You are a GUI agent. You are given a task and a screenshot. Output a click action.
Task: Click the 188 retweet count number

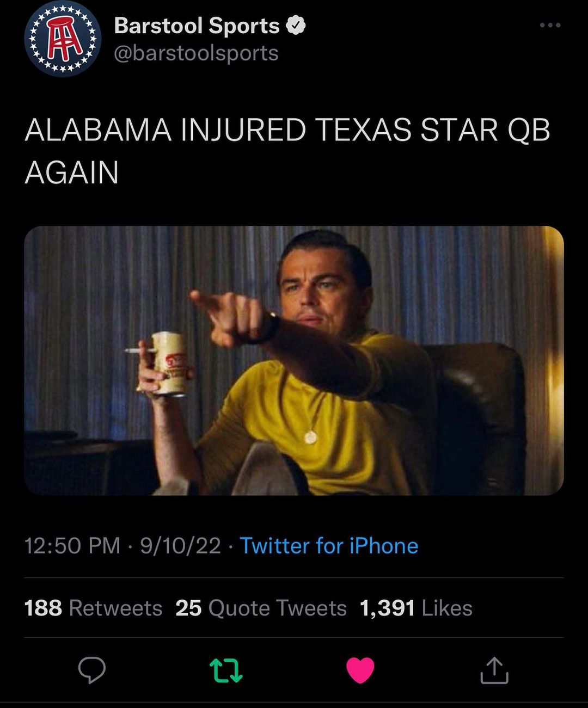pyautogui.click(x=43, y=608)
